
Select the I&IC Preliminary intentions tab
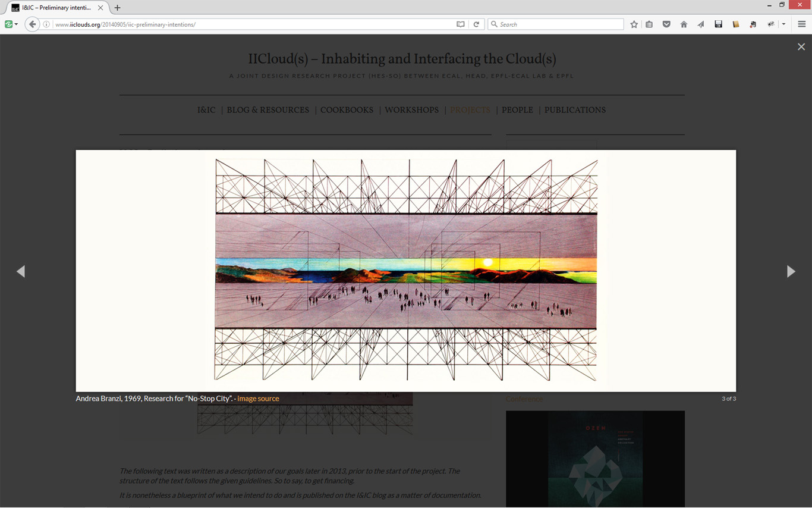(x=56, y=8)
